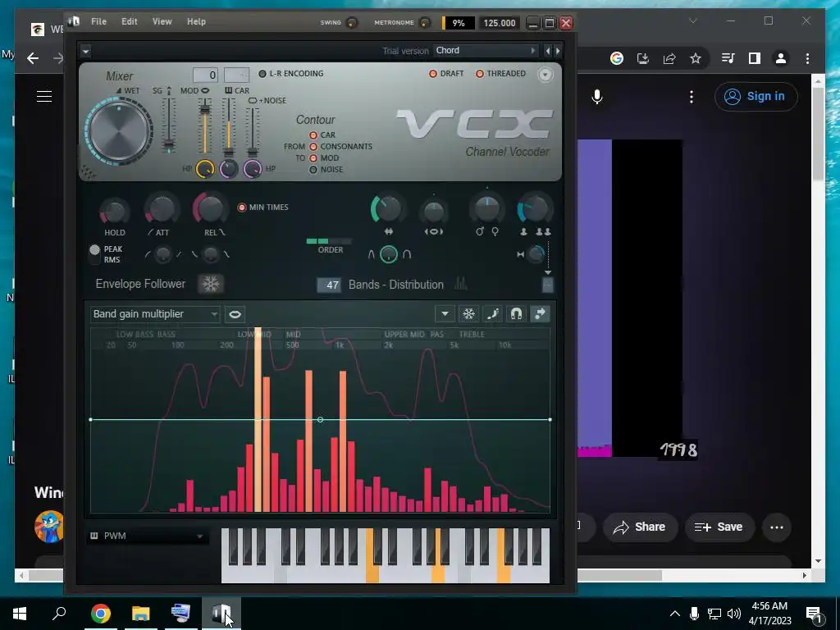This screenshot has width=840, height=630.
Task: Open Chrome from the taskbar
Action: click(100, 614)
